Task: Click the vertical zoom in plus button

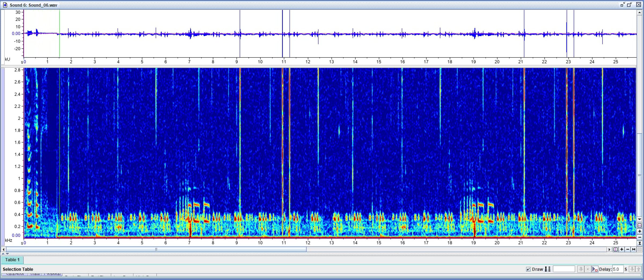Action: [639, 231]
